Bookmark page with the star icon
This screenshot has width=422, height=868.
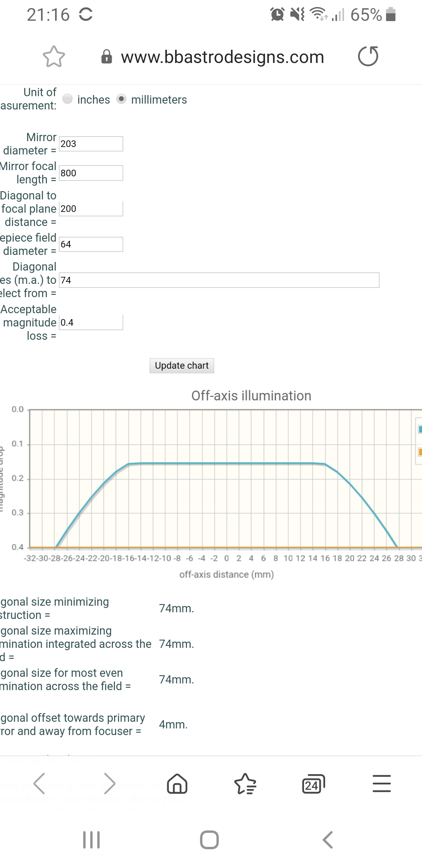pyautogui.click(x=54, y=57)
